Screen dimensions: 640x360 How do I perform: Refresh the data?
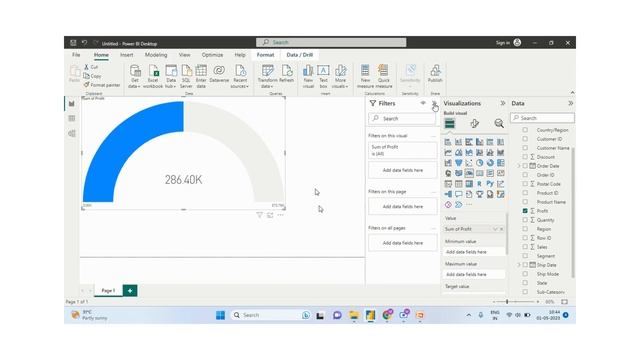[287, 74]
